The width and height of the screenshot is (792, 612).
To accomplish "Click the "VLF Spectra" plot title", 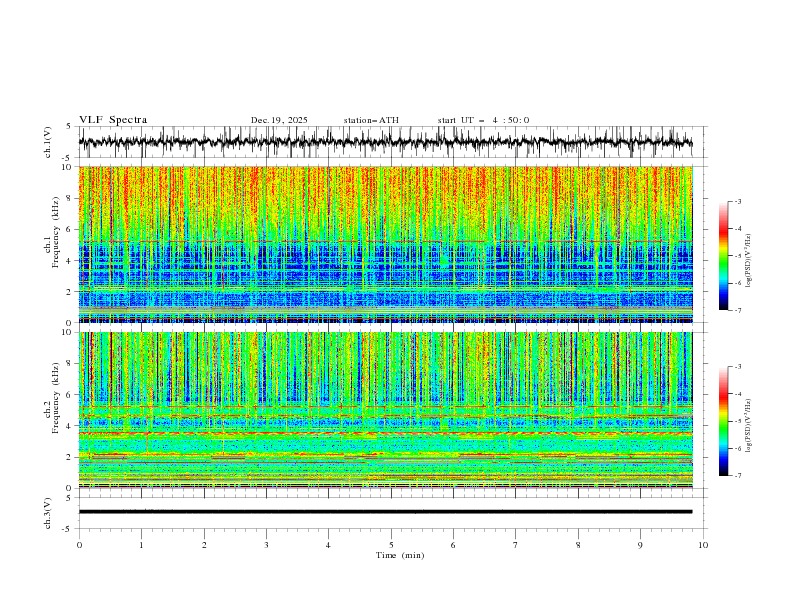I will pyautogui.click(x=113, y=120).
